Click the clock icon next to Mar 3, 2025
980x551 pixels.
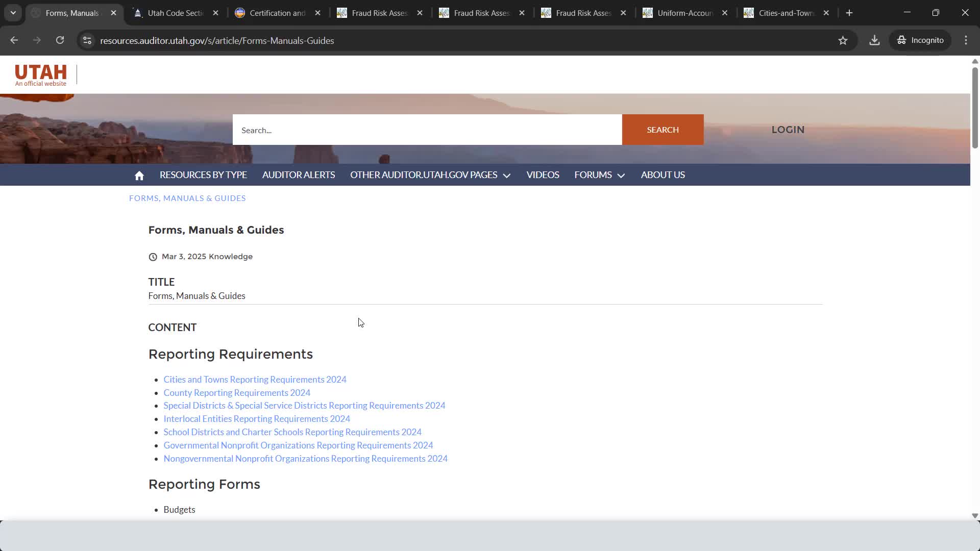[x=153, y=257]
